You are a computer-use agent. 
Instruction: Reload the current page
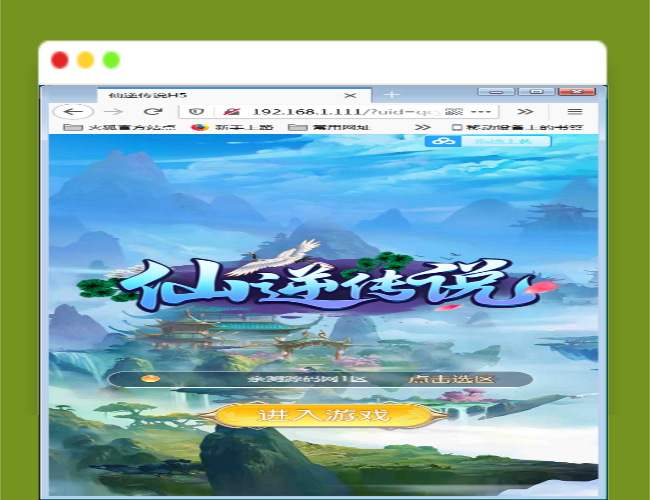coord(153,112)
